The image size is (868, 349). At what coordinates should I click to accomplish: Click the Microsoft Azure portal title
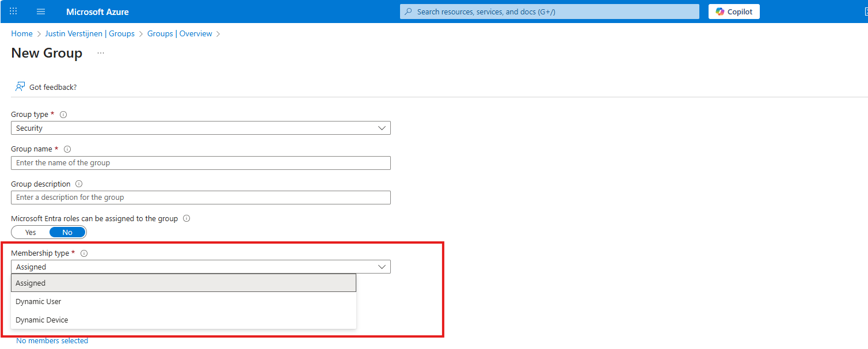(97, 12)
